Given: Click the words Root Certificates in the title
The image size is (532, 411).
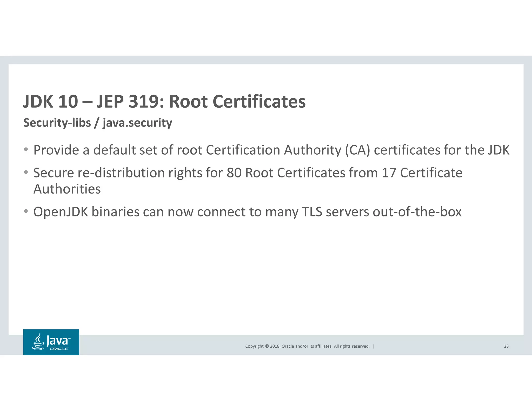Looking at the screenshot, I should click(237, 102).
